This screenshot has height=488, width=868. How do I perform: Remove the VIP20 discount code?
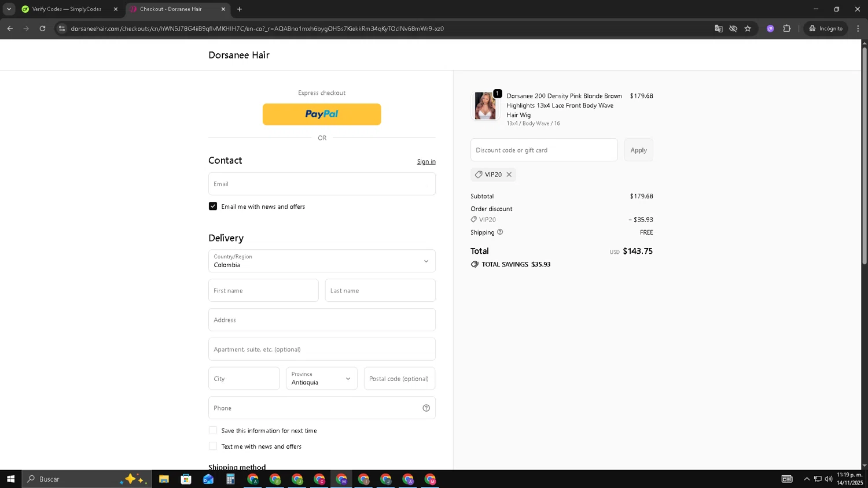(x=509, y=175)
